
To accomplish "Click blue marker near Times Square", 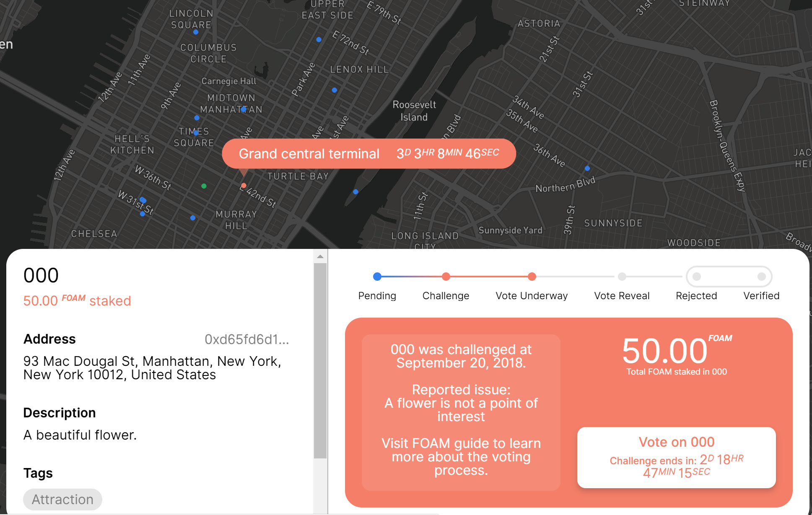I will click(196, 132).
